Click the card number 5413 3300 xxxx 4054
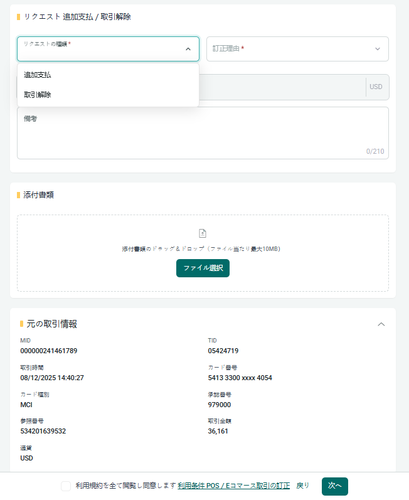The height and width of the screenshot is (500, 409). (x=240, y=378)
